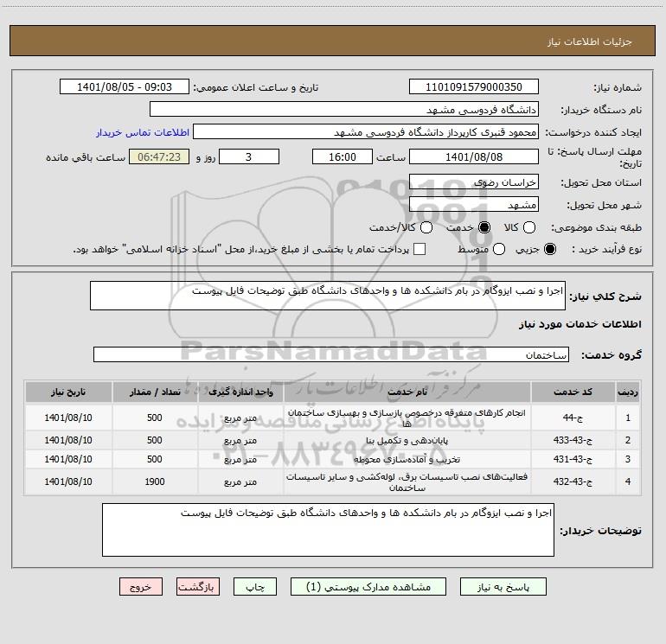Click service name پایان‌دهی و تکمیل بنا
Image resolution: width=666 pixels, height=644 pixels.
click(x=407, y=441)
